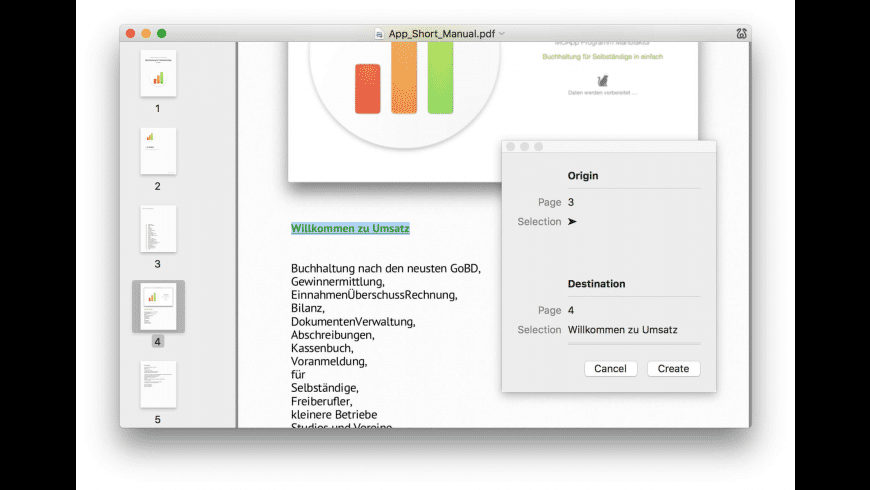Click the text line Voranmeldung,

328,361
